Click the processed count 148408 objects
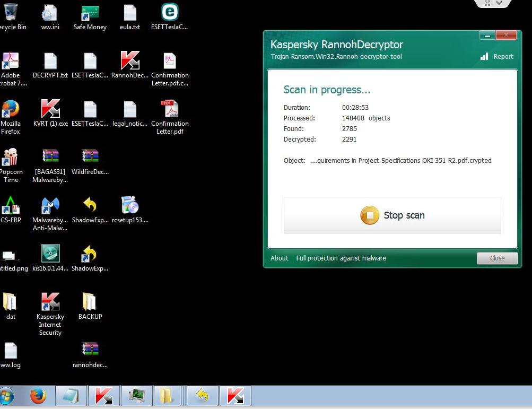This screenshot has height=409, width=532. point(366,118)
